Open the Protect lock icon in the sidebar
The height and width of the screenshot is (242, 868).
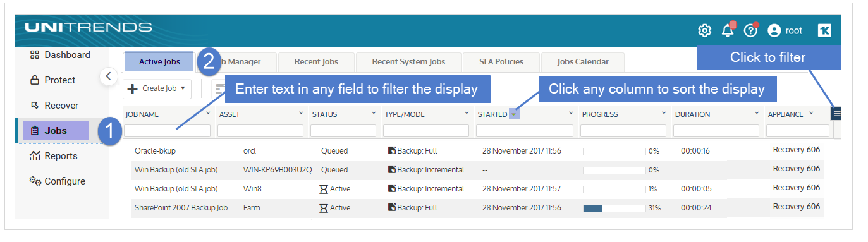coord(35,80)
